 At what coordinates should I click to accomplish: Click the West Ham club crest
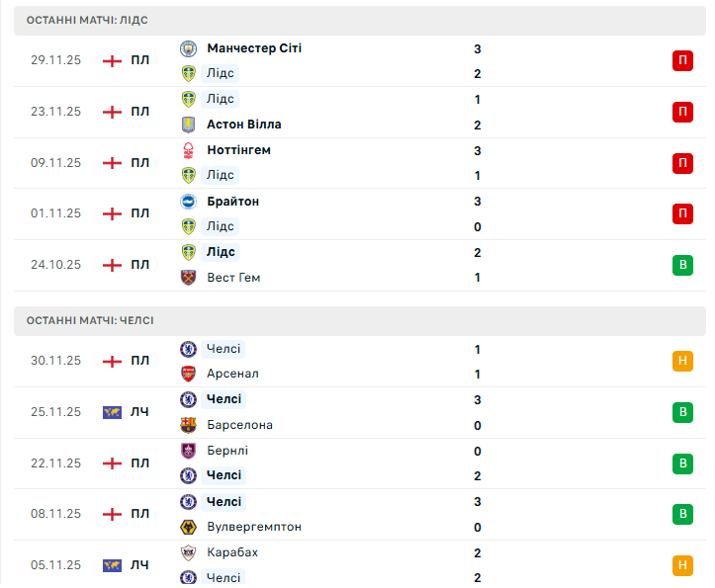click(189, 278)
